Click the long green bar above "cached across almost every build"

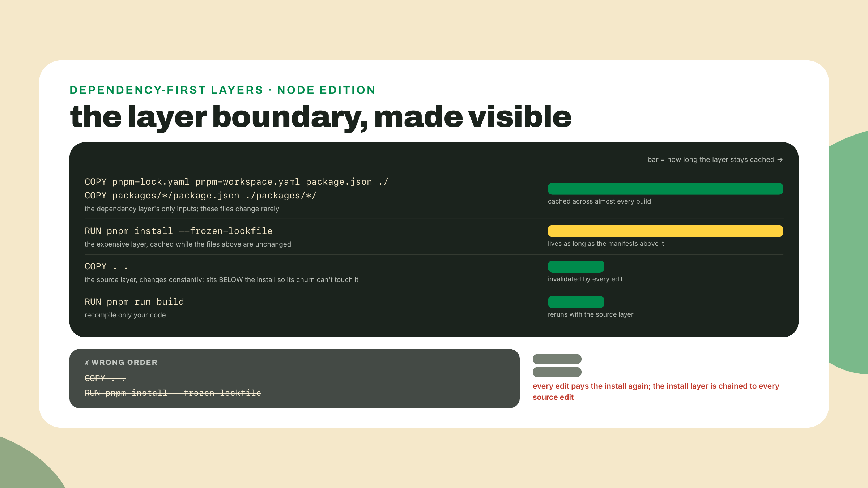tap(665, 189)
